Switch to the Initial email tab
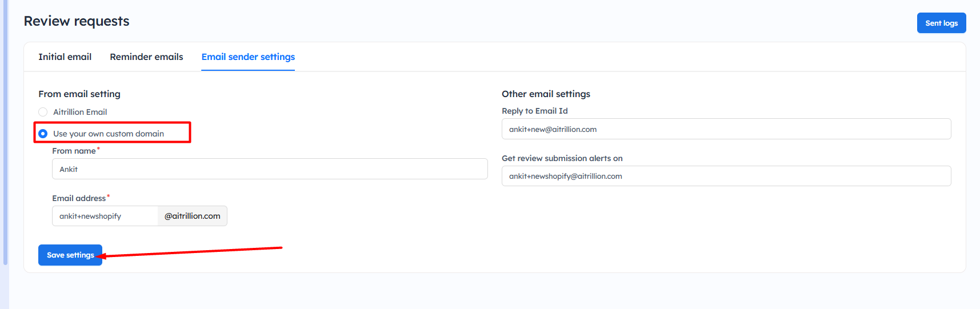This screenshot has width=980, height=309. click(x=65, y=57)
